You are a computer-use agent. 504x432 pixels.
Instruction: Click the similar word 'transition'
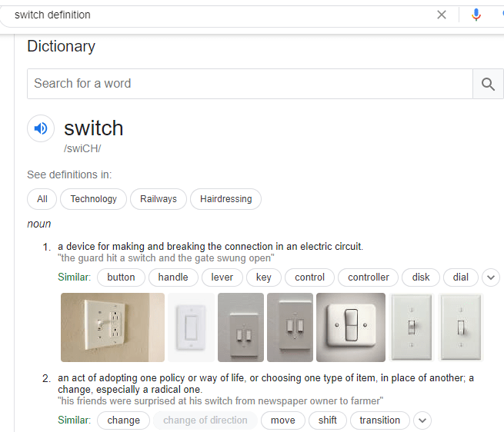(x=379, y=420)
